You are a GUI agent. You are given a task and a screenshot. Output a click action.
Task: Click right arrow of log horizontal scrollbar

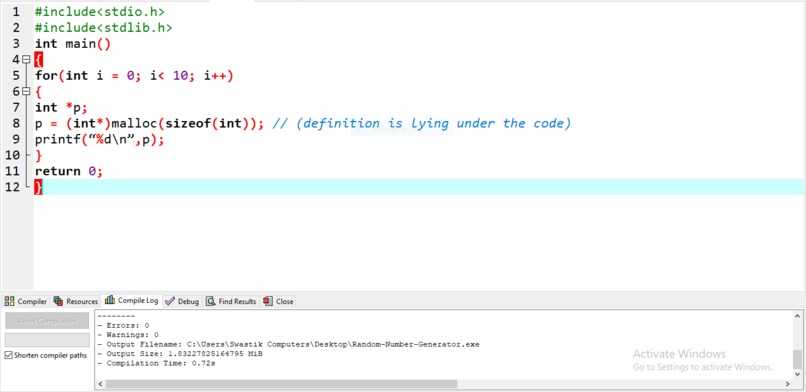click(787, 384)
